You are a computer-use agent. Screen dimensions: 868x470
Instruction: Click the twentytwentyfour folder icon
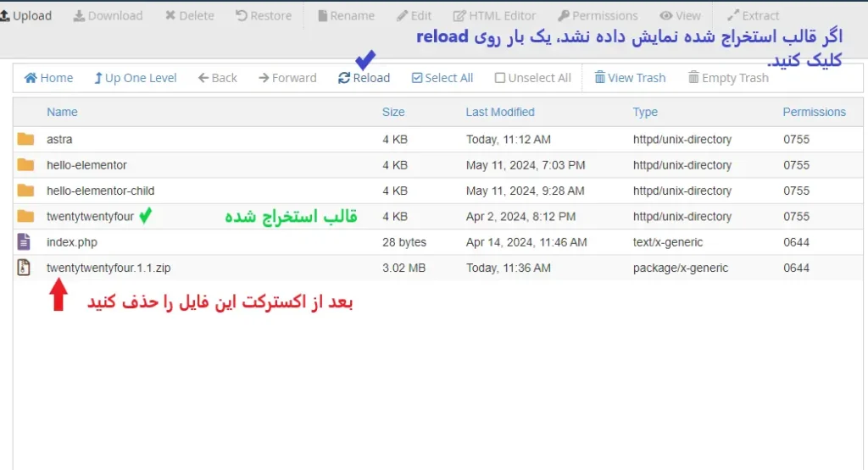coord(25,216)
